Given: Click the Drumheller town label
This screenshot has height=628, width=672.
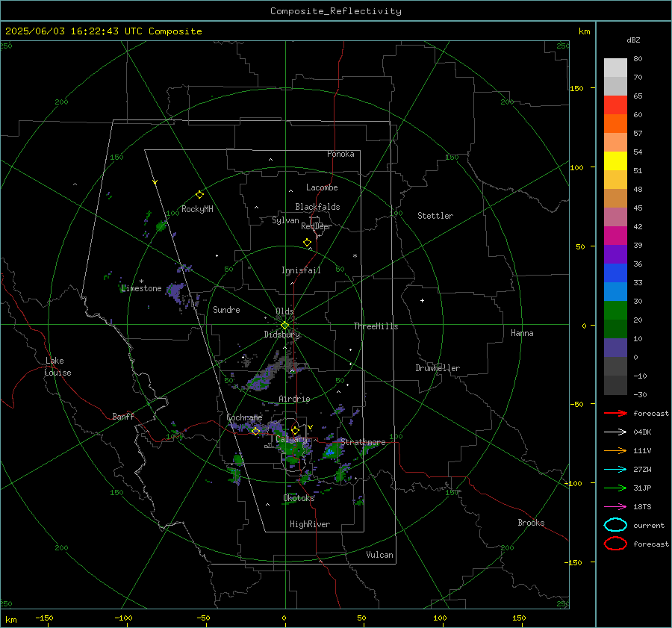Looking at the screenshot, I should point(438,368).
